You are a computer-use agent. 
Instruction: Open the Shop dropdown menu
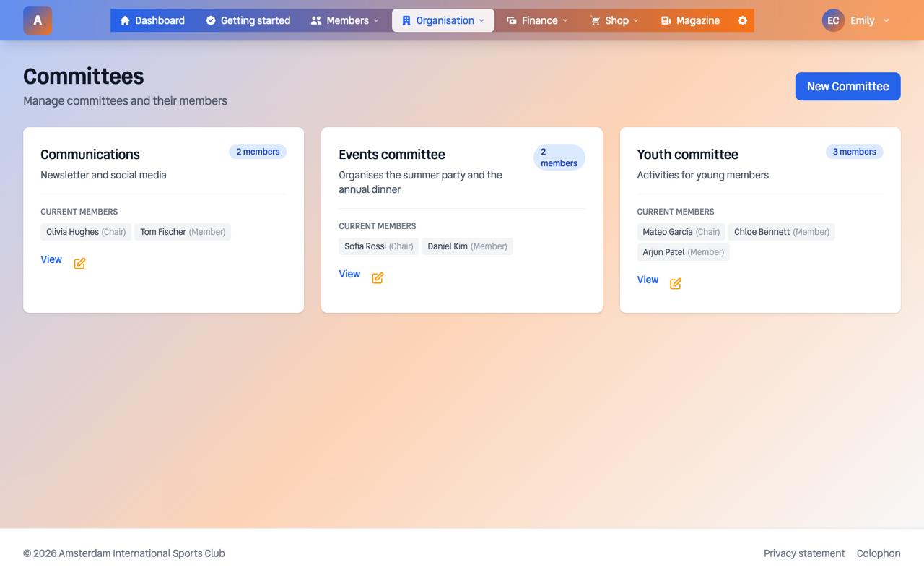pyautogui.click(x=614, y=20)
